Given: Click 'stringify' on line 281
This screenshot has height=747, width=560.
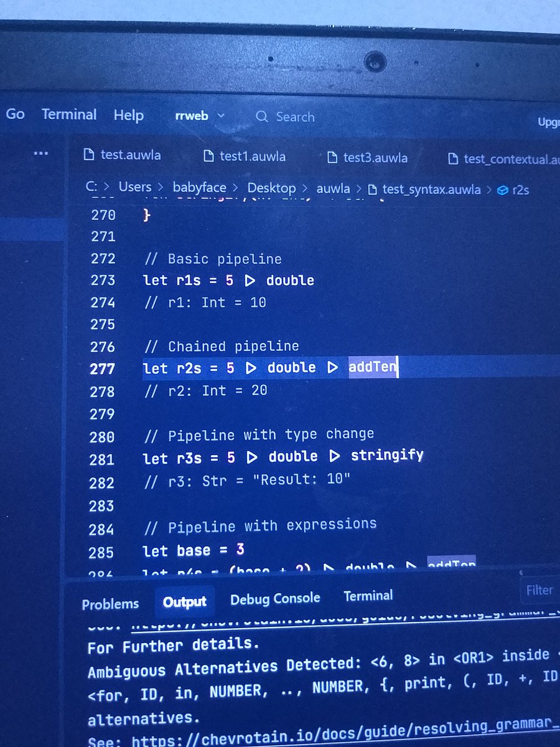Looking at the screenshot, I should [387, 455].
